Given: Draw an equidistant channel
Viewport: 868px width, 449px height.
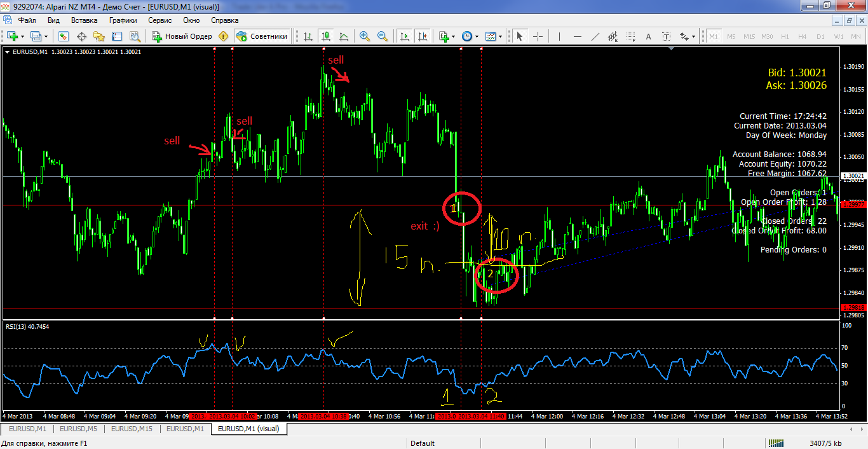Looking at the screenshot, I should click(x=613, y=36).
